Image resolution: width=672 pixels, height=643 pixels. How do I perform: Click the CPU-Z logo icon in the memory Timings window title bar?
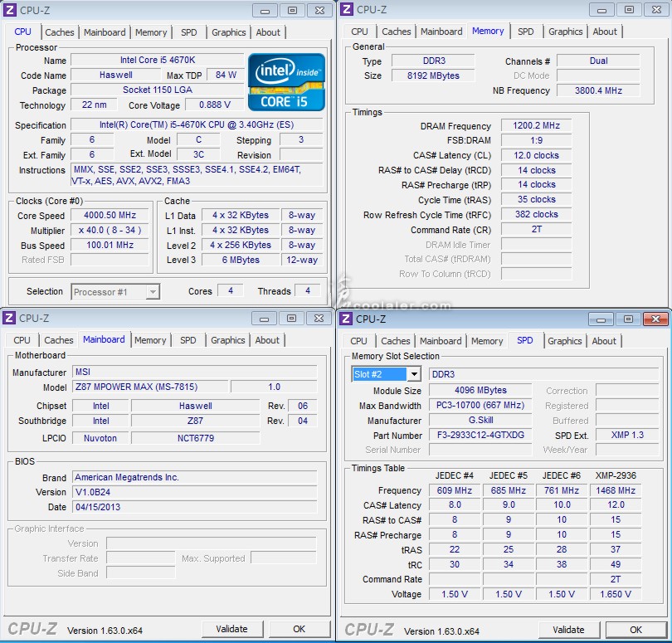pos(347,9)
